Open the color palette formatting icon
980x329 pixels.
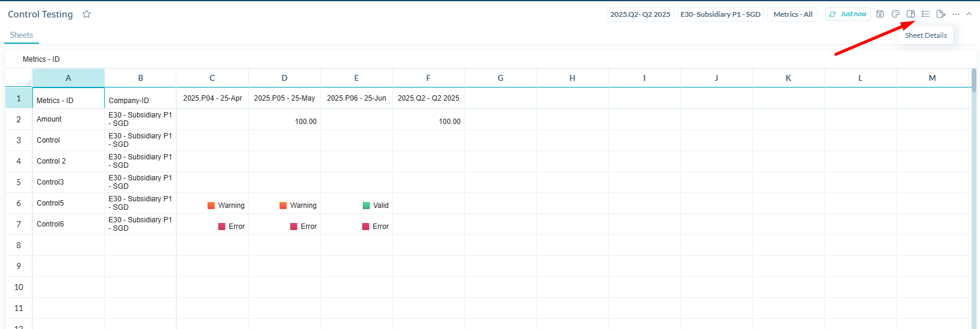(895, 14)
